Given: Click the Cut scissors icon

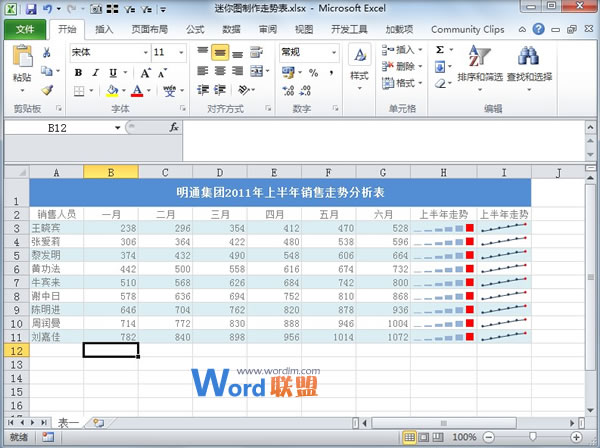Looking at the screenshot, I should pos(47,52).
